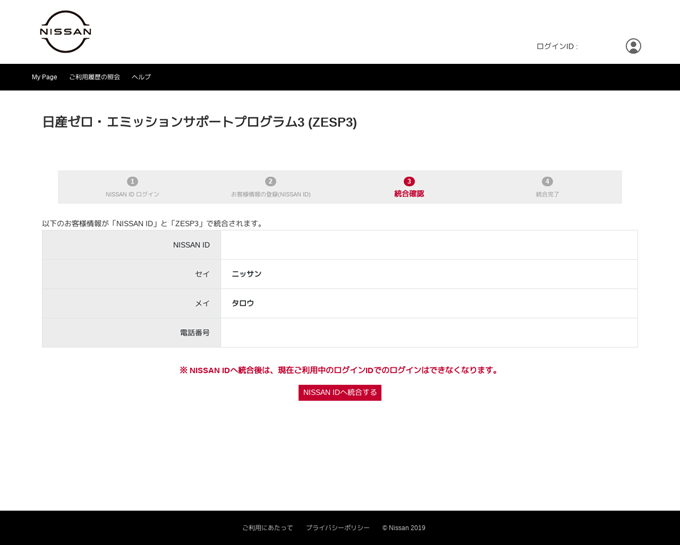
Task: Open My Page in navigation bar
Action: tap(44, 77)
